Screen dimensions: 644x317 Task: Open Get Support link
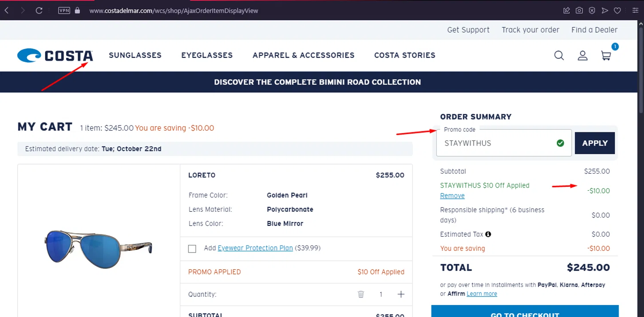point(468,30)
